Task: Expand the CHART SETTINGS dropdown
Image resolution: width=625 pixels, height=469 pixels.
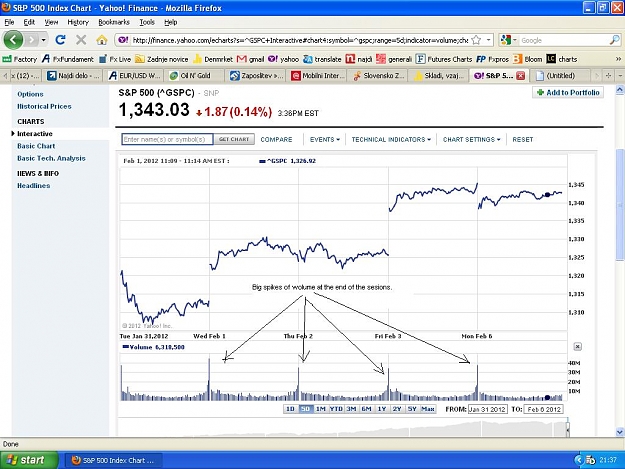Action: coord(471,139)
